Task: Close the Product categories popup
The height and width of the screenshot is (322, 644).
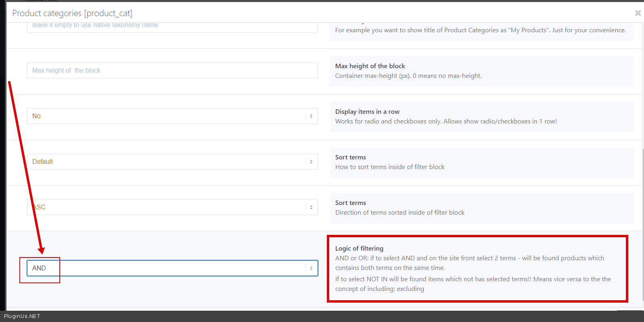Action: (x=638, y=13)
